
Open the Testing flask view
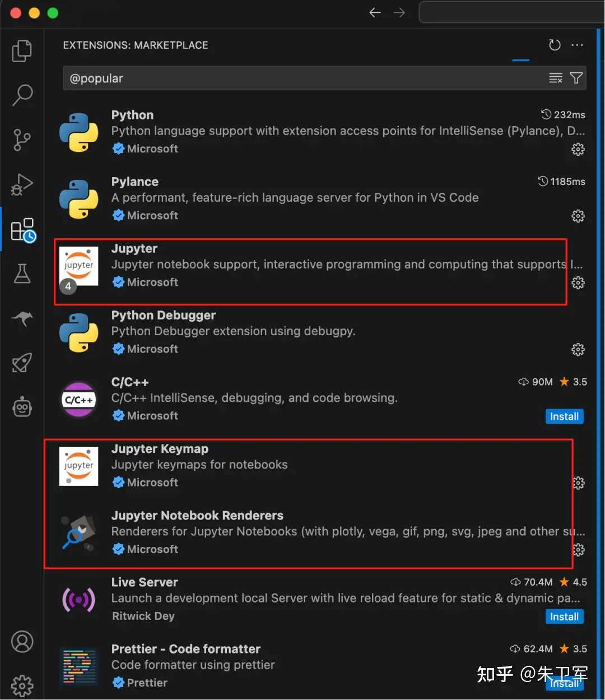[22, 273]
